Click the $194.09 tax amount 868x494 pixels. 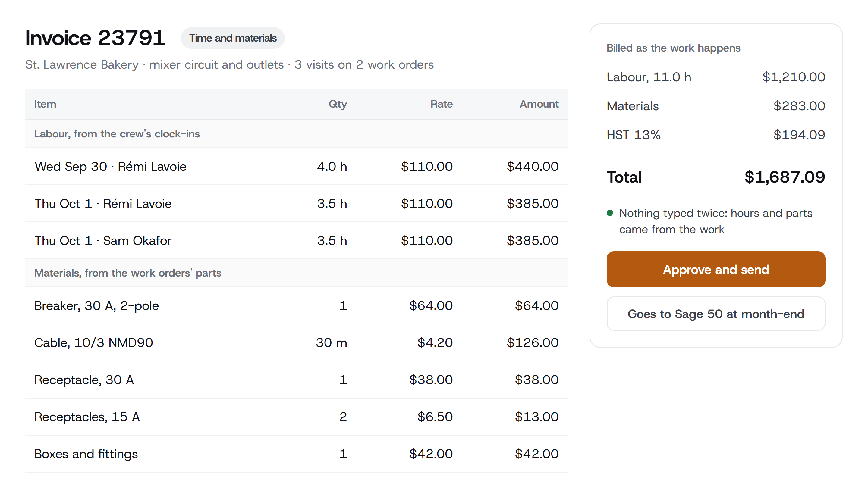pyautogui.click(x=799, y=135)
